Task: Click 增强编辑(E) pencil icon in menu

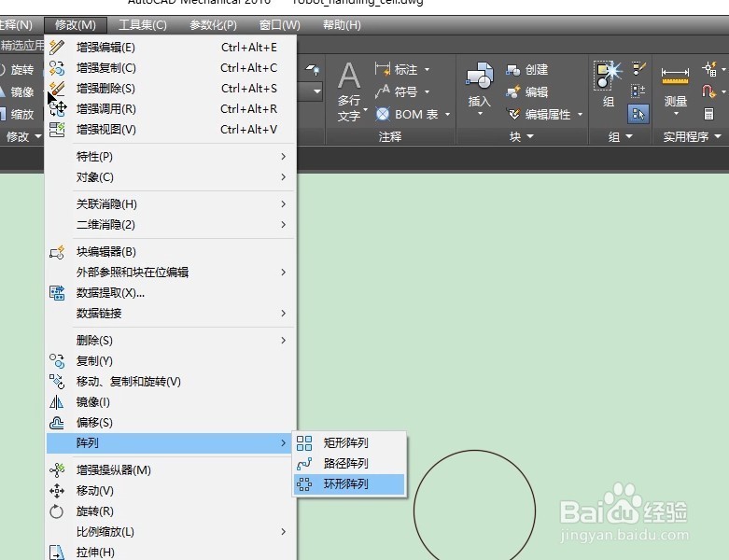Action: (x=57, y=48)
